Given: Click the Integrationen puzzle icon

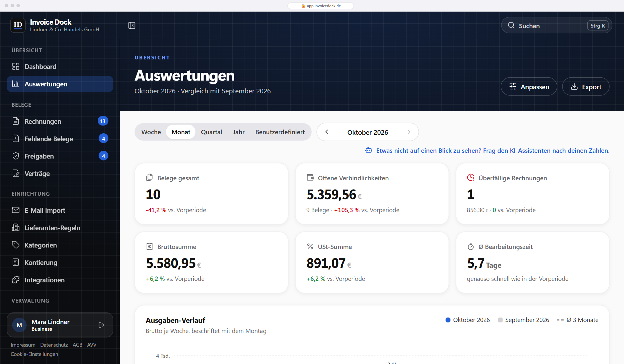Looking at the screenshot, I should click(x=16, y=280).
